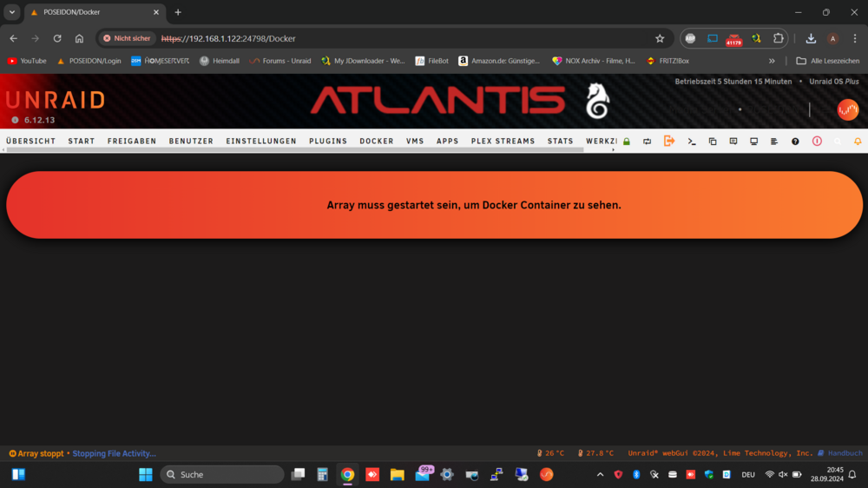
Task: Open the BENUTZER menu tab
Action: click(x=191, y=142)
